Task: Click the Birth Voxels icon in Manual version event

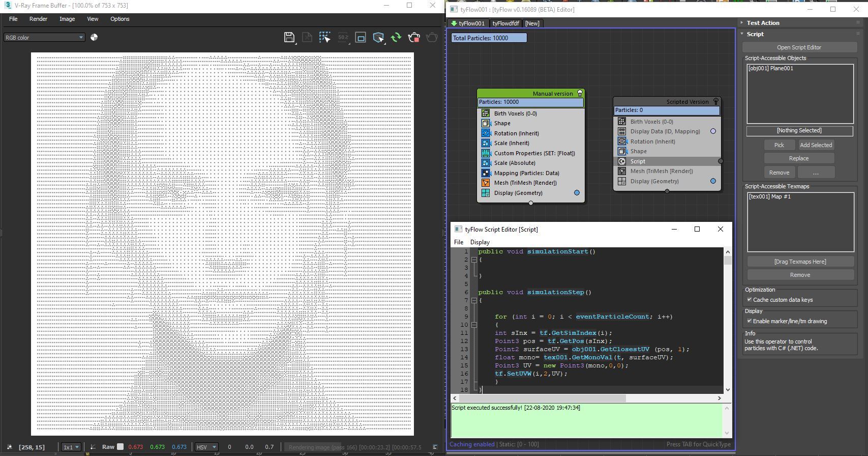Action: tap(486, 113)
